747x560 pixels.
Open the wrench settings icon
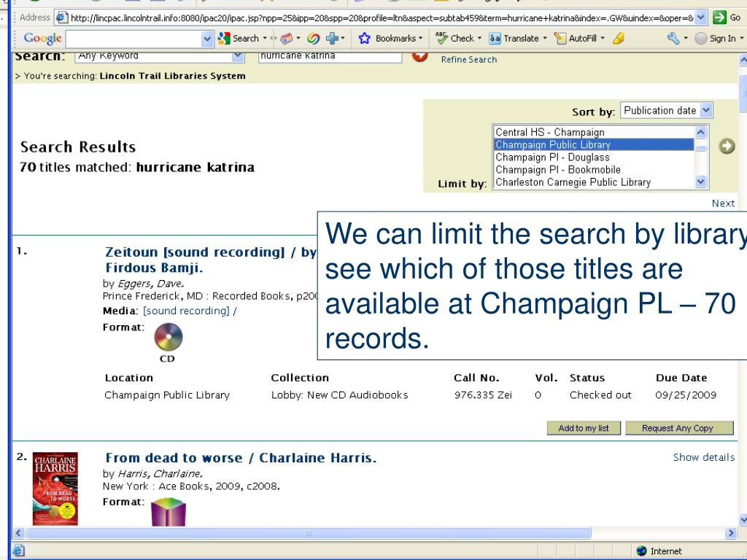[673, 38]
